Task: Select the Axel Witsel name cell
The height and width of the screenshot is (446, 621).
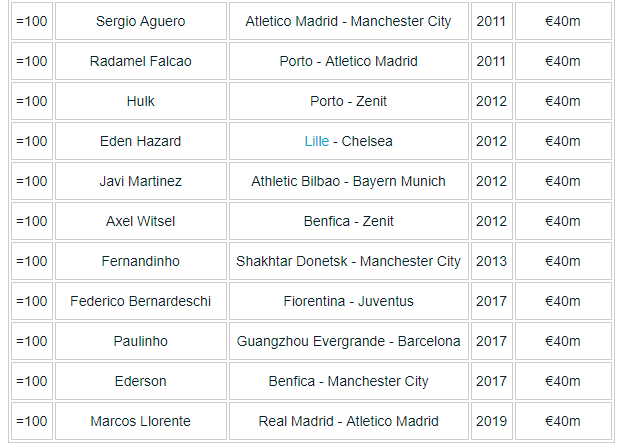Action: pyautogui.click(x=140, y=221)
